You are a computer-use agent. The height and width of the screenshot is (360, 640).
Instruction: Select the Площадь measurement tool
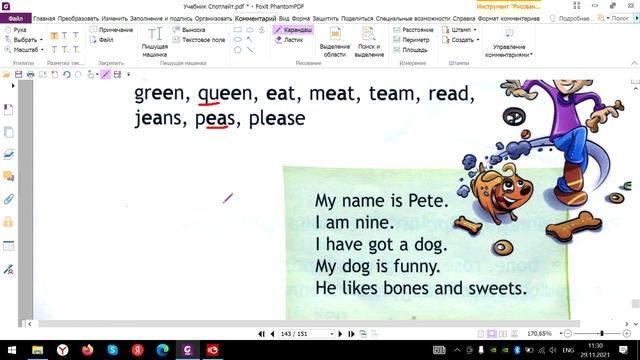click(410, 50)
